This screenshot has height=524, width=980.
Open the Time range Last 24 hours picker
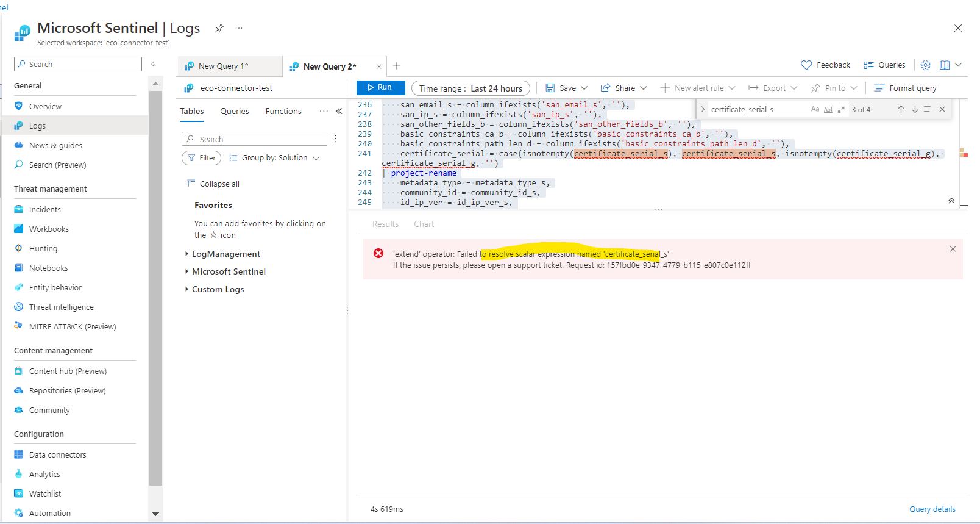[470, 88]
